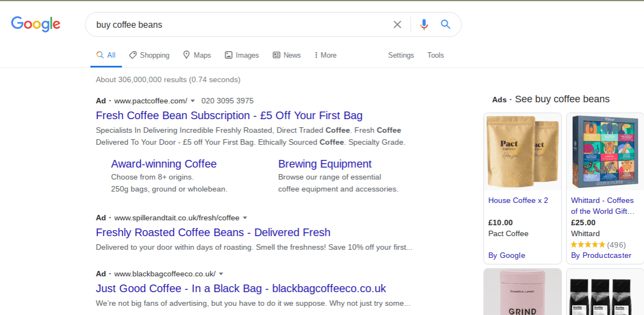Open the Images results tab
The width and height of the screenshot is (644, 315).
[242, 55]
